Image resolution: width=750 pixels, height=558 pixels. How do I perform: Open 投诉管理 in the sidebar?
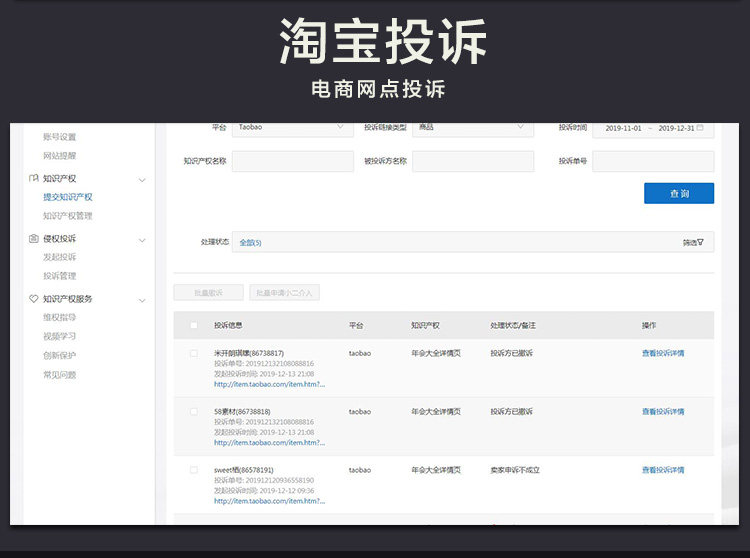(x=60, y=276)
